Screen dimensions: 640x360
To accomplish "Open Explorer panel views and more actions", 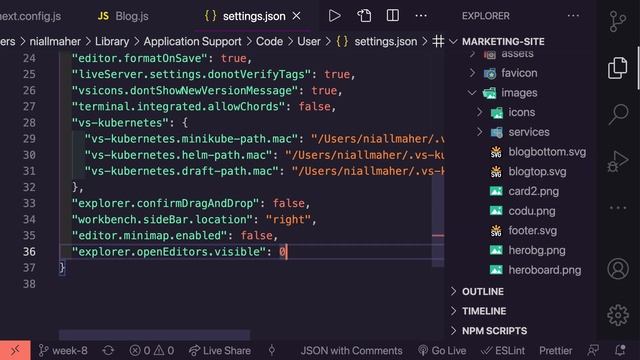I will coord(573,16).
